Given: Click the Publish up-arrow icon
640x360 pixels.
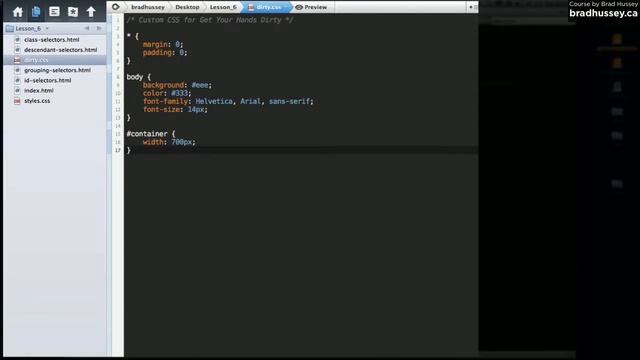Looking at the screenshot, I should pyautogui.click(x=91, y=11).
